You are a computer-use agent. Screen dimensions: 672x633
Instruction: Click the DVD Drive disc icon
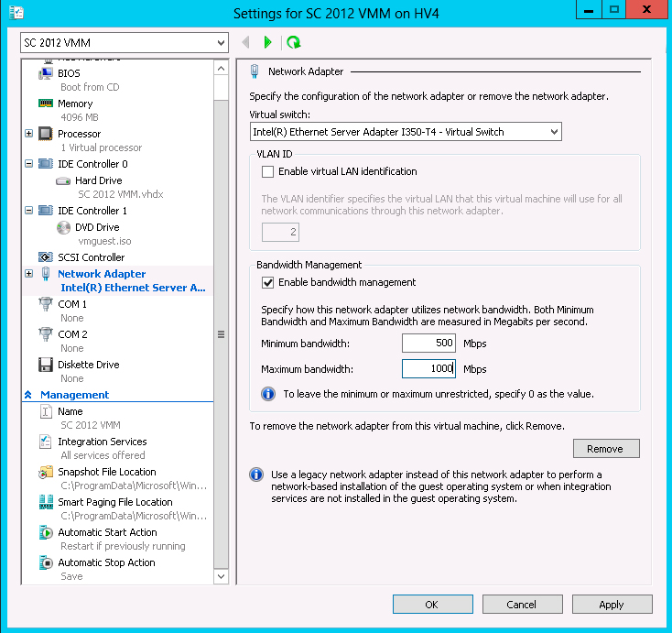pos(63,227)
